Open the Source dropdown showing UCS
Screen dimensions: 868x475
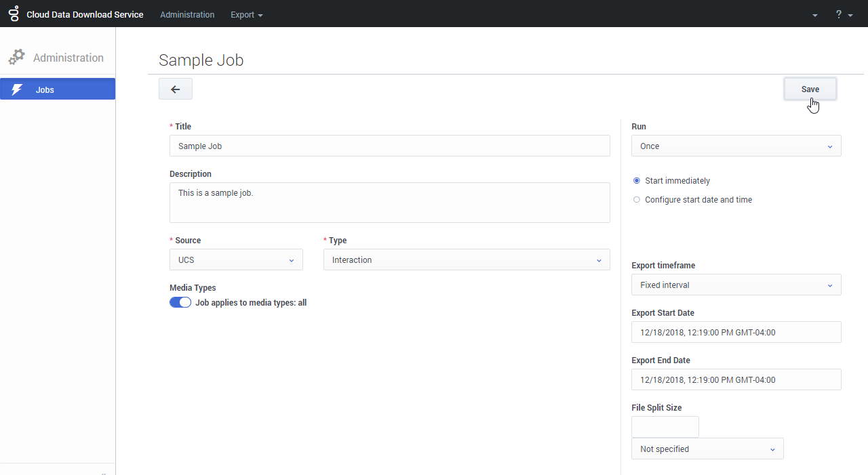[x=236, y=260]
